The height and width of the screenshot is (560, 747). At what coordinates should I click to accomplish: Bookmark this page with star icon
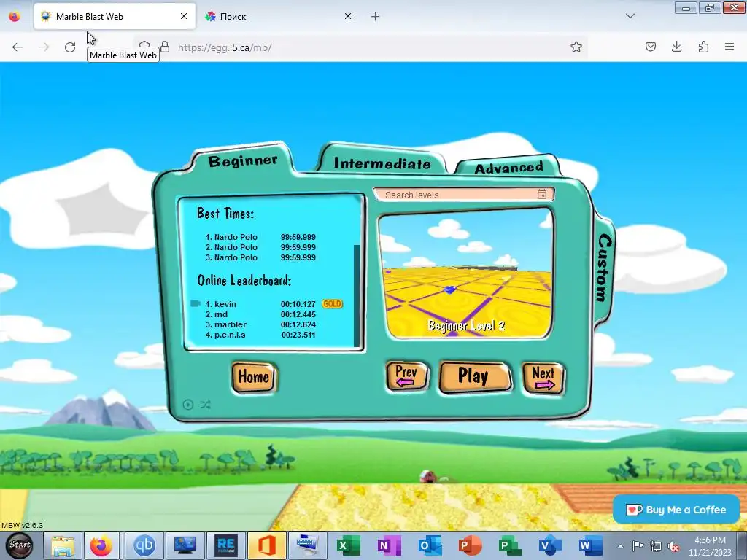coord(576,47)
